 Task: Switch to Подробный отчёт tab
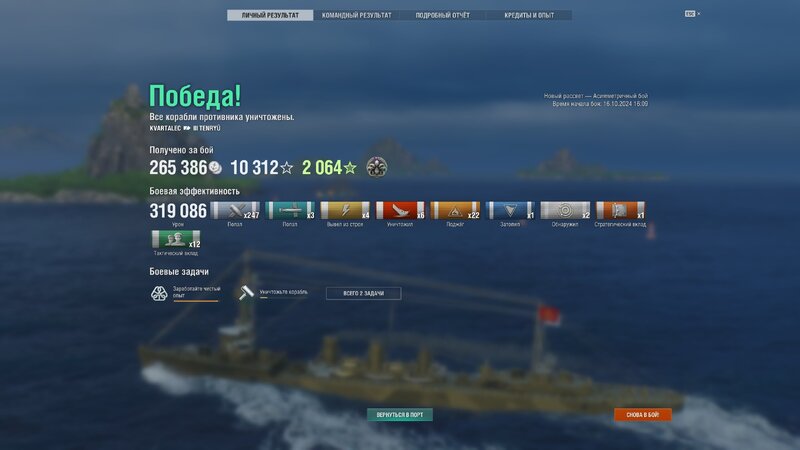[442, 15]
